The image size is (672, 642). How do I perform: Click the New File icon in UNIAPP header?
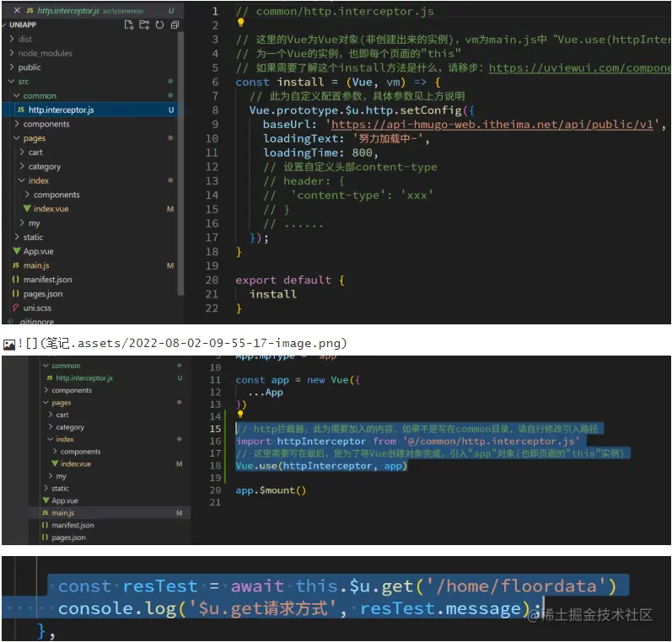coord(128,24)
